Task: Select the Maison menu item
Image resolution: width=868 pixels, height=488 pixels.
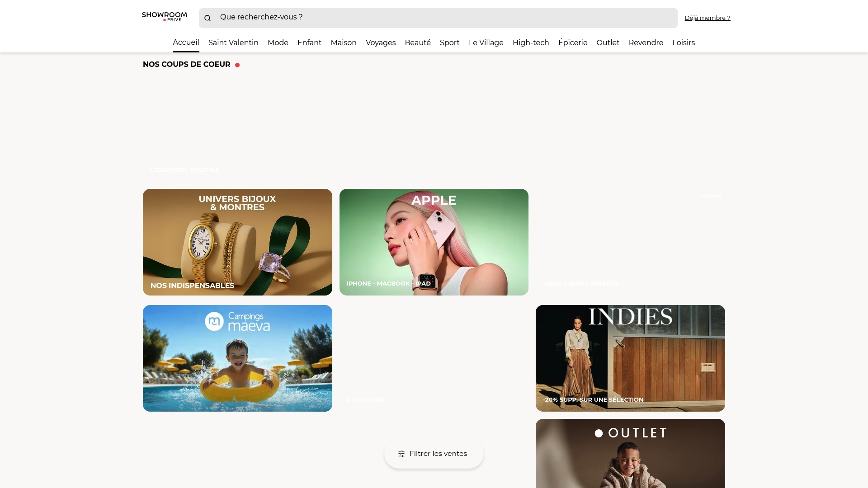Action: click(x=343, y=43)
